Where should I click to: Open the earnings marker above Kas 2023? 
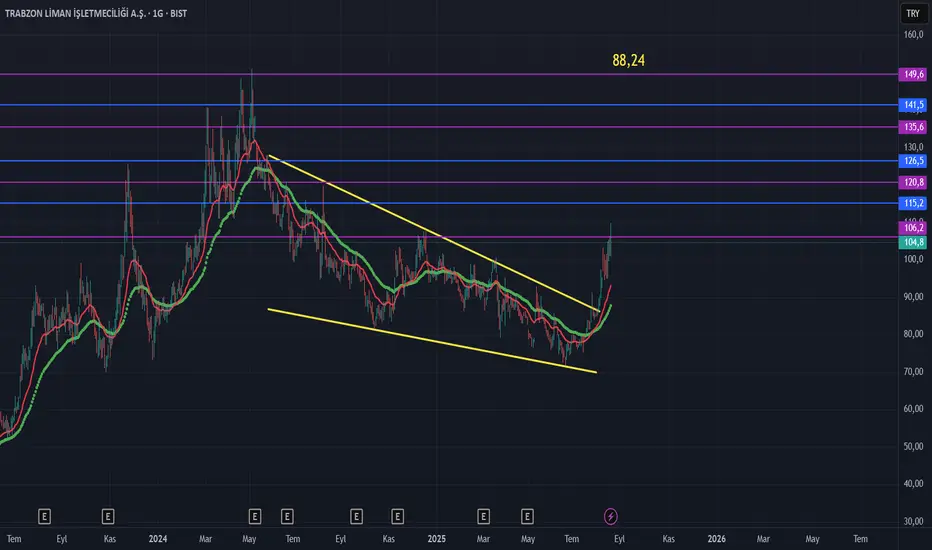[108, 516]
